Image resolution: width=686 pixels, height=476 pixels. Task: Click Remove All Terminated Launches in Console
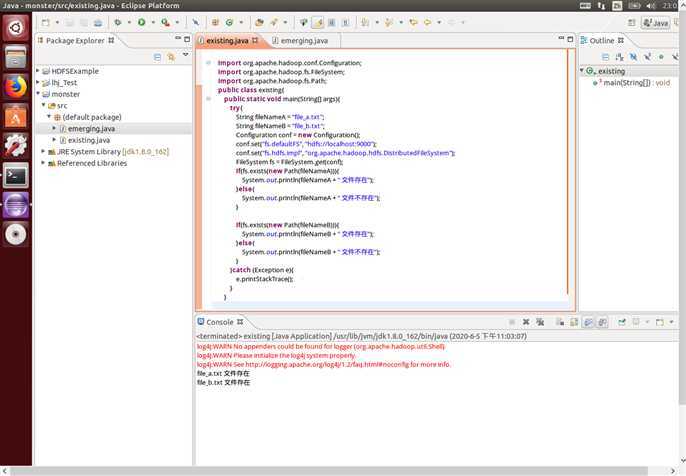540,322
